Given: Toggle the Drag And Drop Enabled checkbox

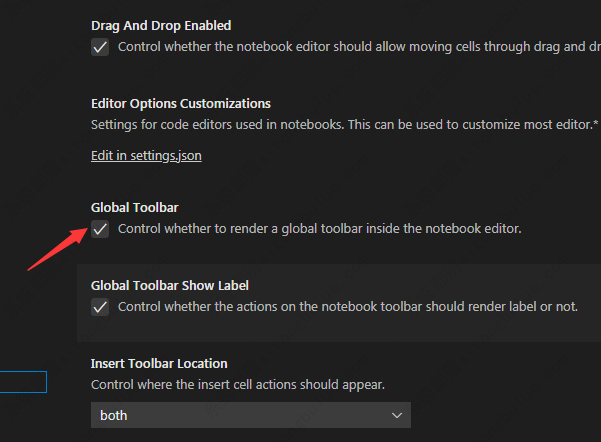Looking at the screenshot, I should (x=100, y=47).
